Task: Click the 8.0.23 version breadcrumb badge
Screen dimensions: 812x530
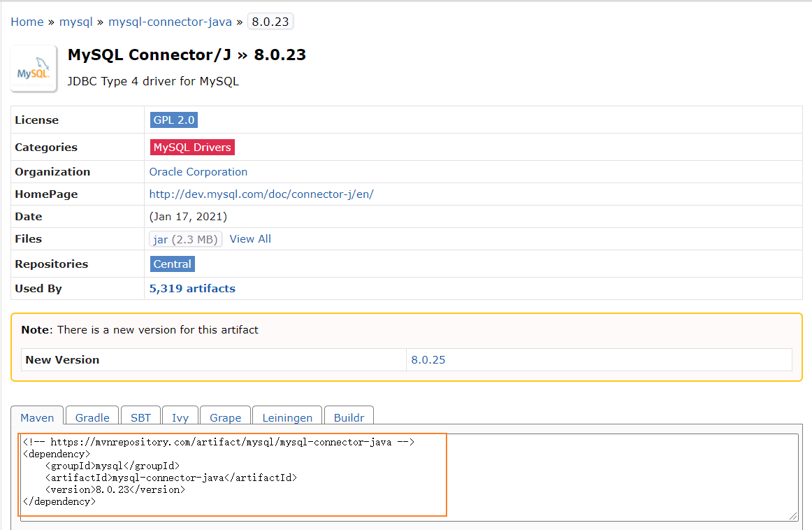Action: (270, 22)
